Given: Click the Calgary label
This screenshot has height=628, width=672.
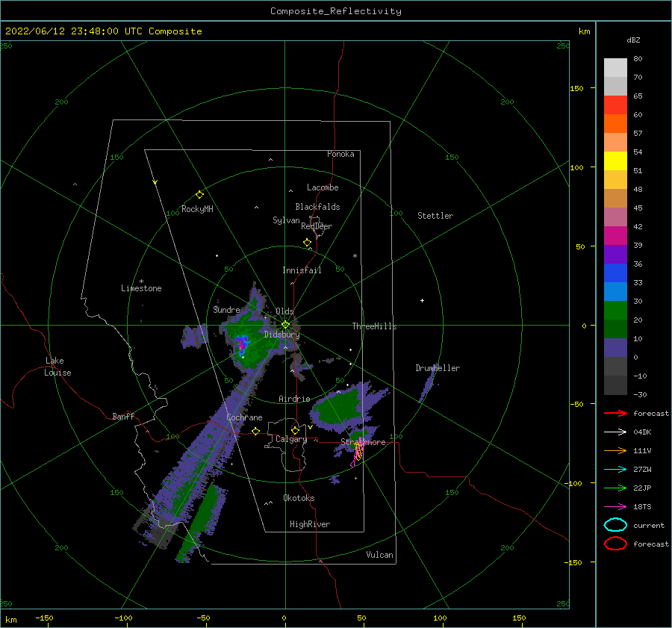Looking at the screenshot, I should click(x=291, y=439).
